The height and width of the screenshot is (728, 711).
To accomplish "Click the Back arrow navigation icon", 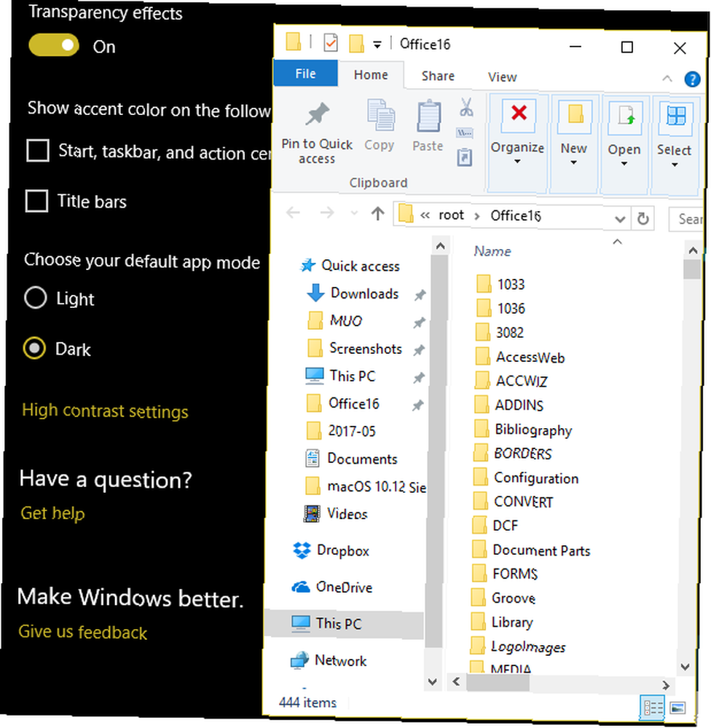I will pos(294,213).
